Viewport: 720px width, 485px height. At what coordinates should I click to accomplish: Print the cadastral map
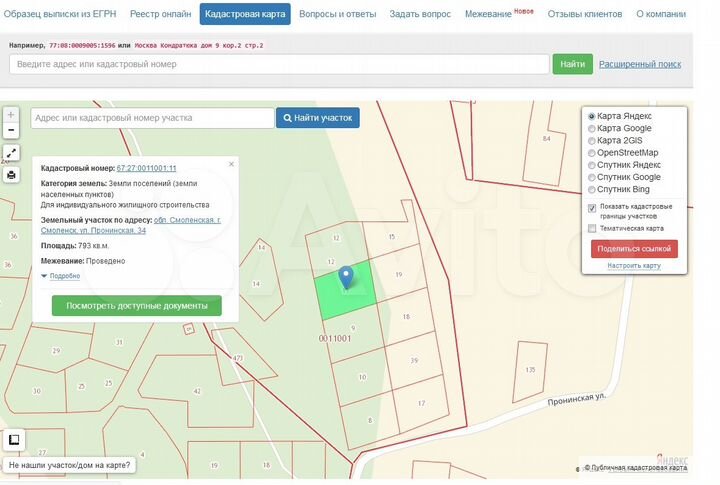click(11, 175)
